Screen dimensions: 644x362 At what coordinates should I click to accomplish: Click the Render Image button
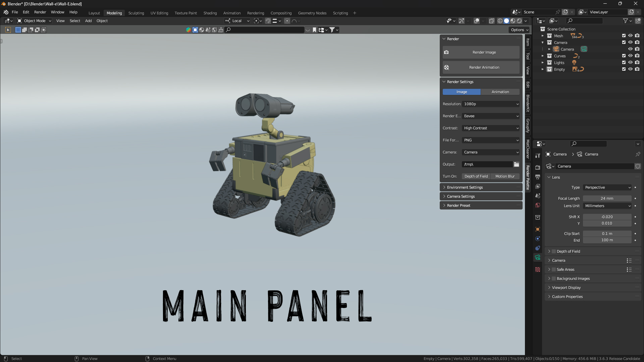point(481,52)
